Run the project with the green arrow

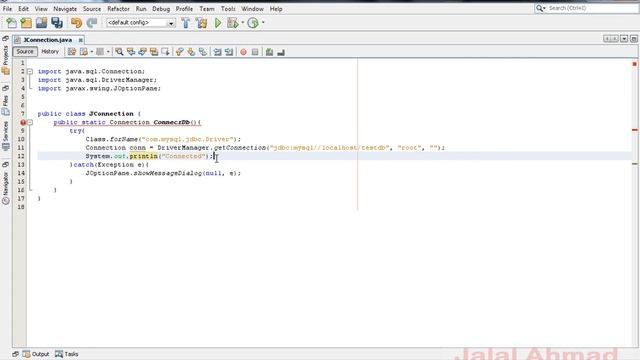pos(218,23)
